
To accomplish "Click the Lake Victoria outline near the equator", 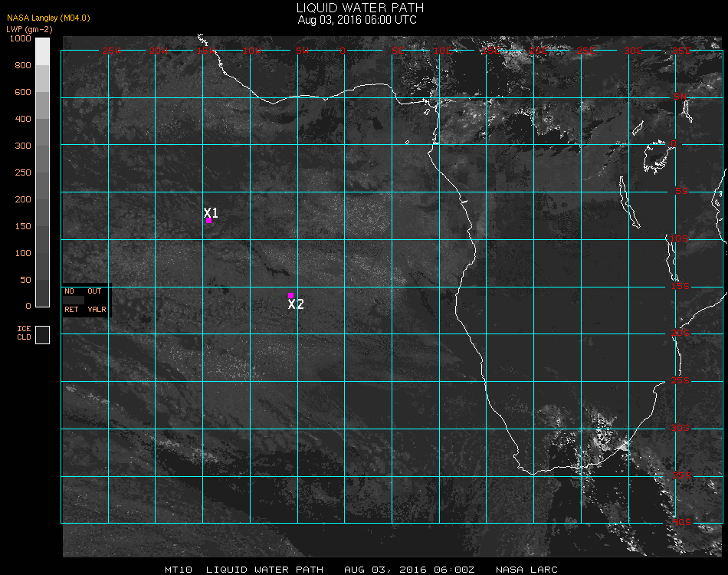I will [x=656, y=156].
